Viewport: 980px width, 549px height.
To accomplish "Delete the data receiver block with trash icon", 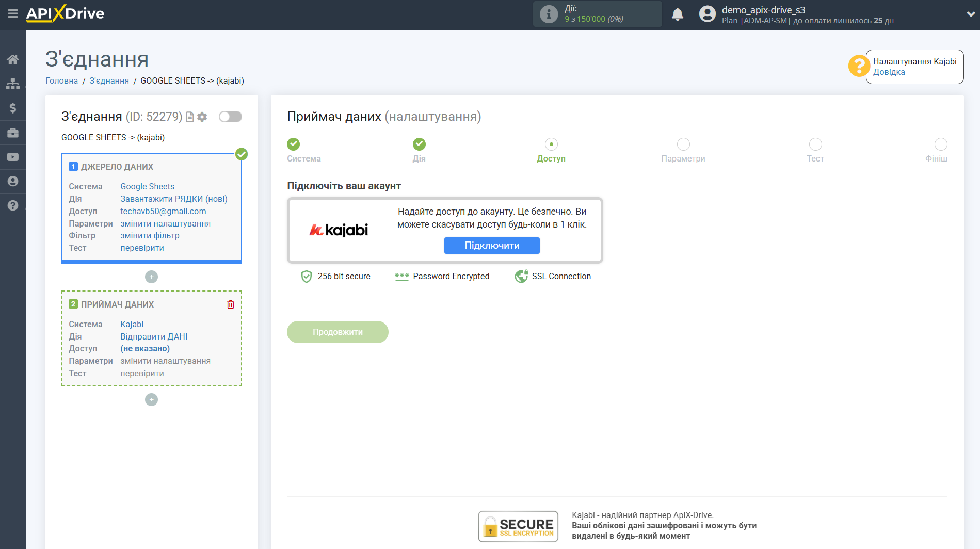I will tap(230, 304).
